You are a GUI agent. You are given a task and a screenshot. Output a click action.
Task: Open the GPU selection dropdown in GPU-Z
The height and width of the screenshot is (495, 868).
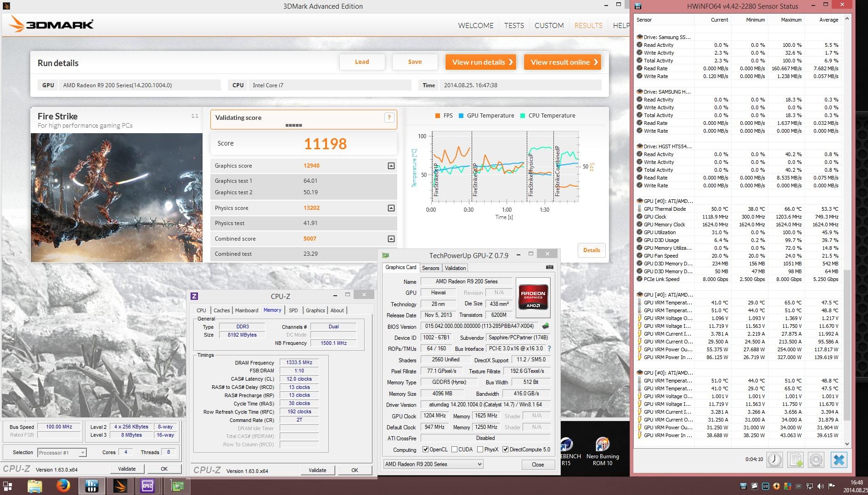[x=433, y=464]
